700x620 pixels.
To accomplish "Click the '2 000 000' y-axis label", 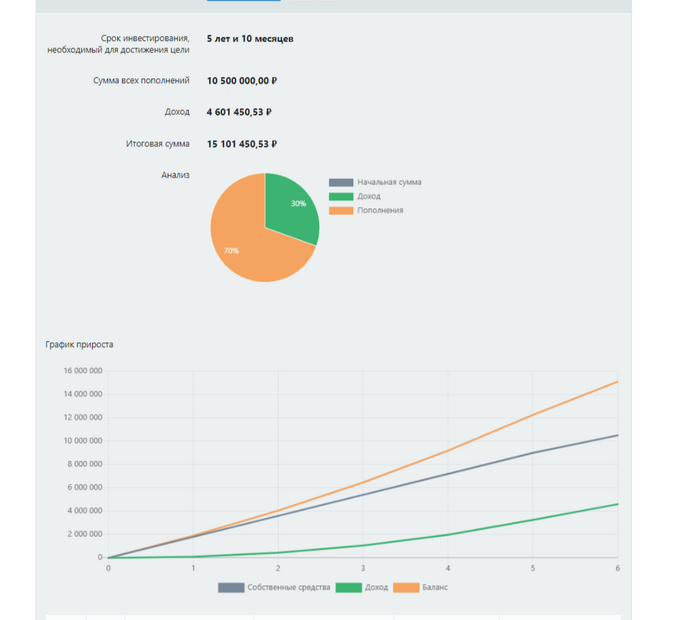I will [x=85, y=534].
